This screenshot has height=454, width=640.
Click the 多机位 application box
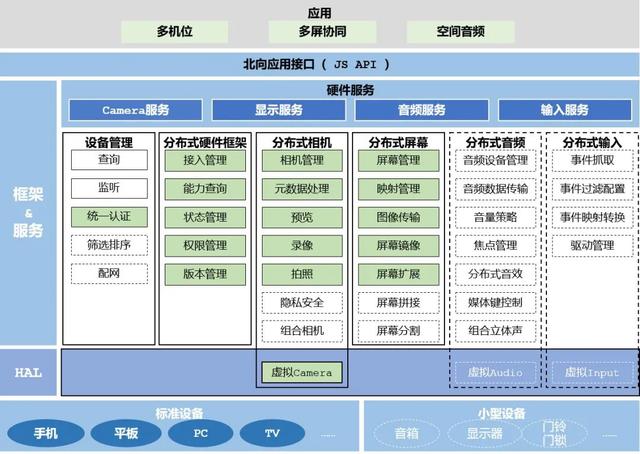pyautogui.click(x=175, y=31)
